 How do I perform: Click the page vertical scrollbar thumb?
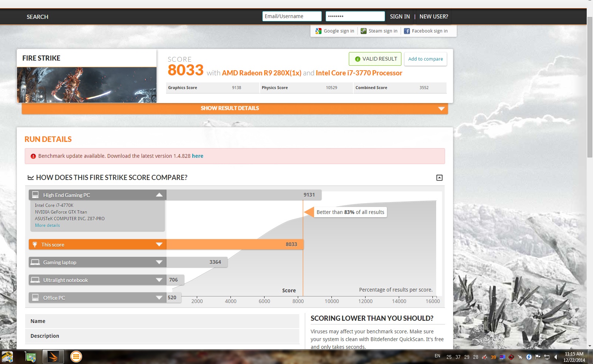590,87
